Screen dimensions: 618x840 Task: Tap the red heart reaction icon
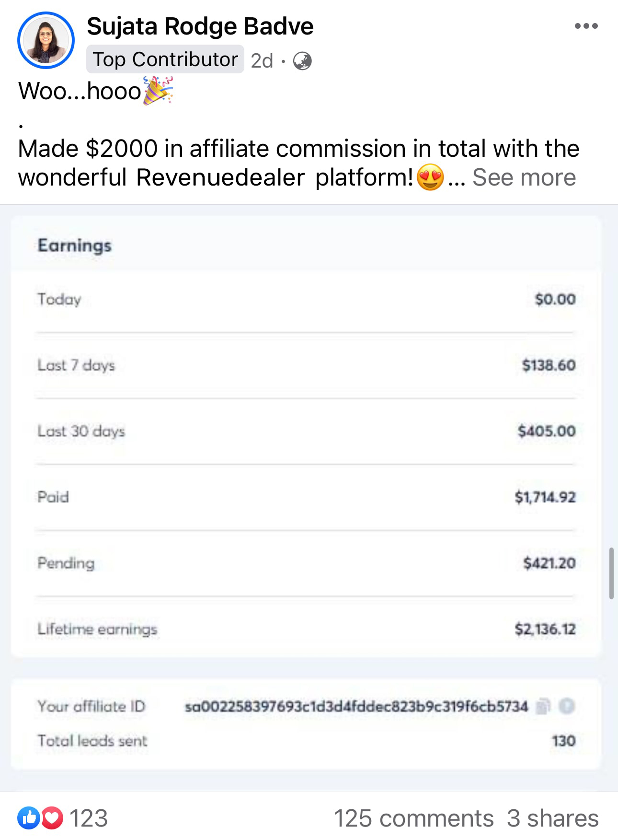tap(52, 818)
